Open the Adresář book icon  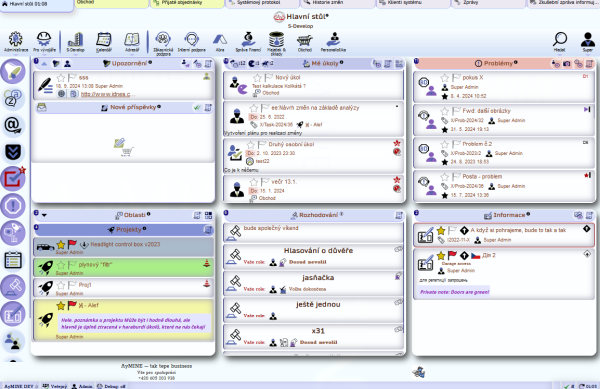132,39
